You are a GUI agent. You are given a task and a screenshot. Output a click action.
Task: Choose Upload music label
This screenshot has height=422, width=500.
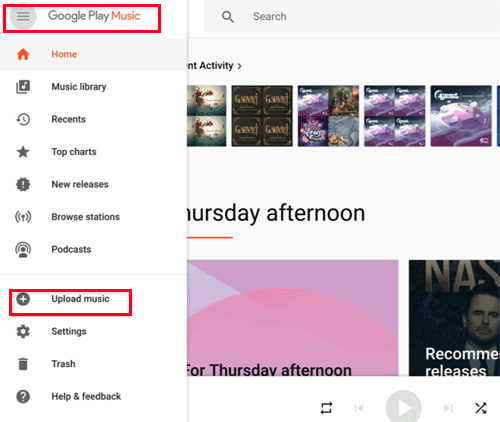tap(80, 299)
